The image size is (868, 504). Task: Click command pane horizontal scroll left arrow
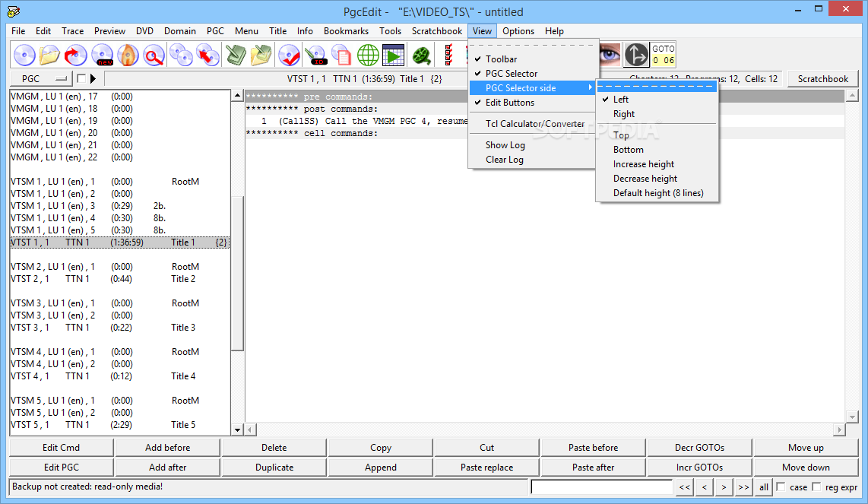point(250,430)
